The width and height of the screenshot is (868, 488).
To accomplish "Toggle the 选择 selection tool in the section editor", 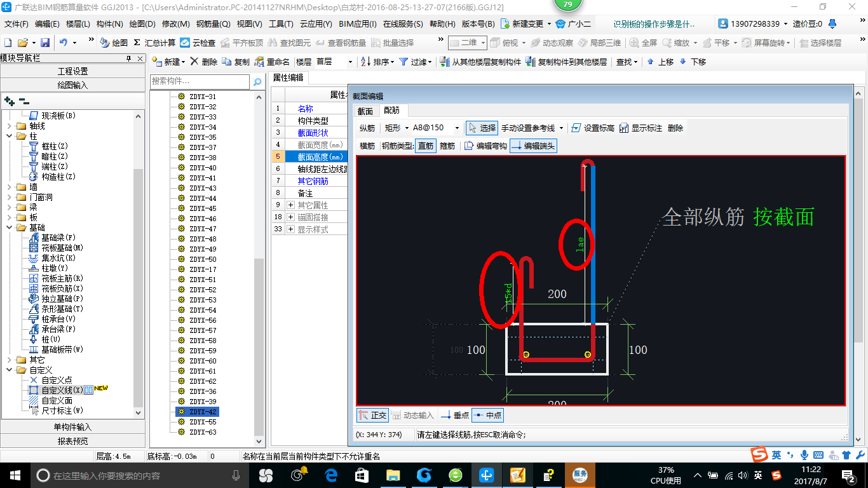I will tap(482, 128).
